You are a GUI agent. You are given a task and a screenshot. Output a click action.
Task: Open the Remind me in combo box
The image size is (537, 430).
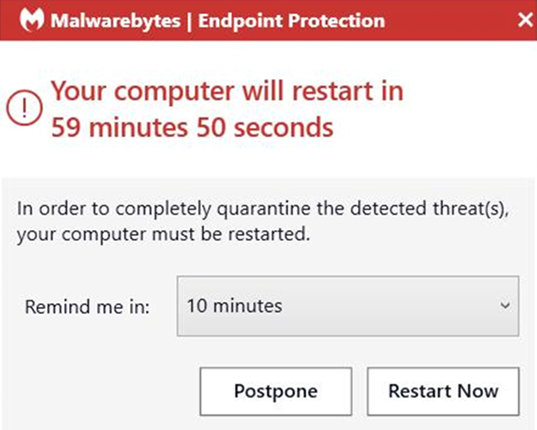[348, 306]
